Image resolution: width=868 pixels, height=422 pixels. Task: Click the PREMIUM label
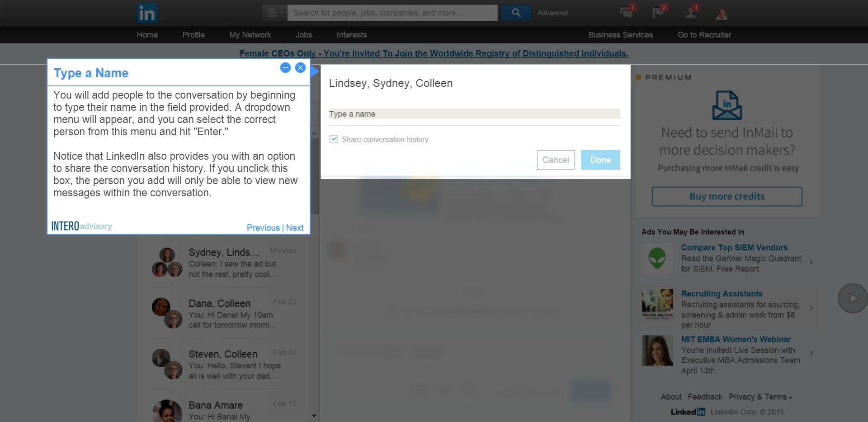668,77
